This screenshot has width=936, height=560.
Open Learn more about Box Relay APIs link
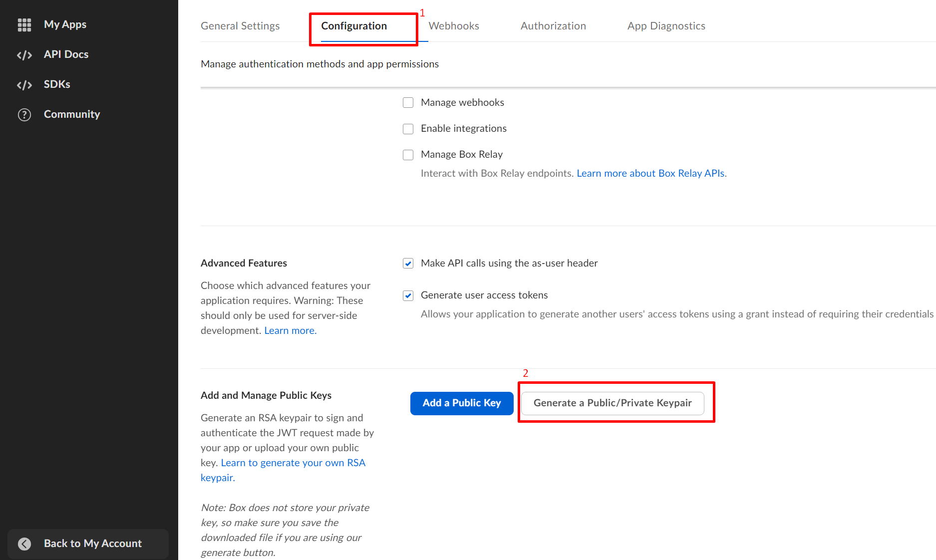pos(651,173)
